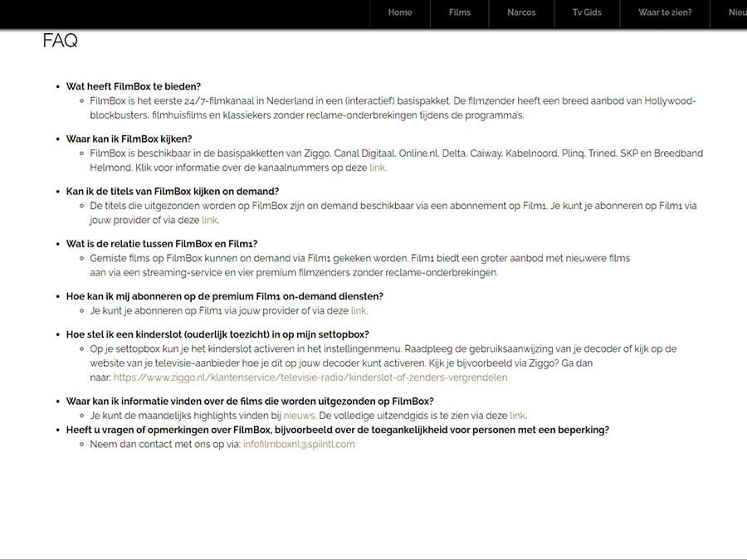Click the partially visible 'Nieu' menu item

pyautogui.click(x=737, y=12)
